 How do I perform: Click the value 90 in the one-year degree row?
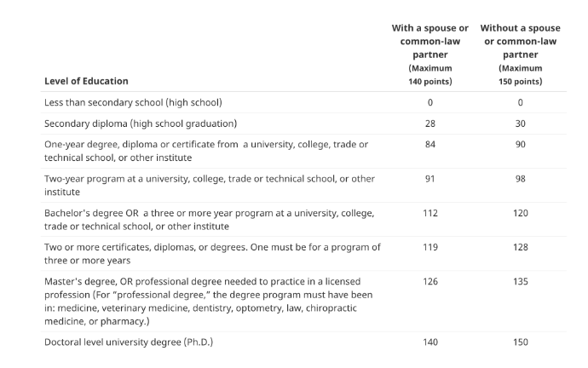520,144
